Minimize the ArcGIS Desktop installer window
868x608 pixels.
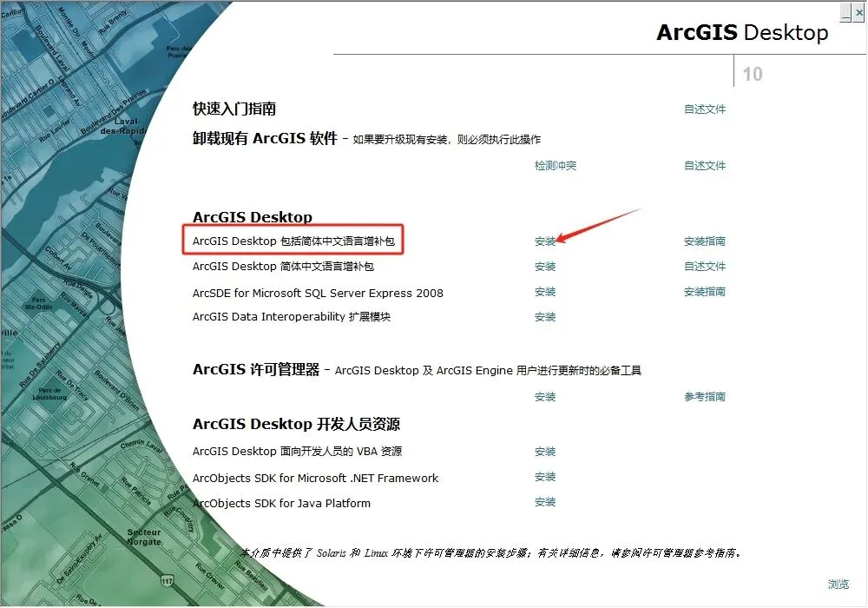(x=845, y=13)
